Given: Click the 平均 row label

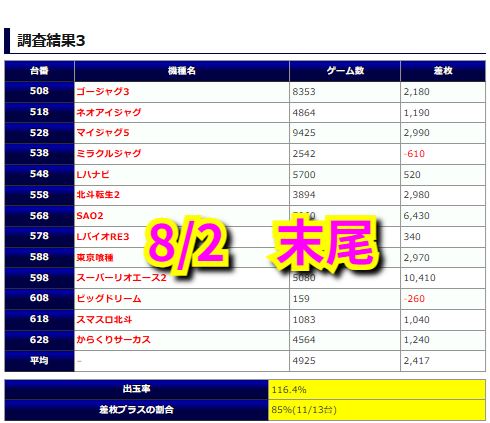Looking at the screenshot, I should [x=39, y=361].
